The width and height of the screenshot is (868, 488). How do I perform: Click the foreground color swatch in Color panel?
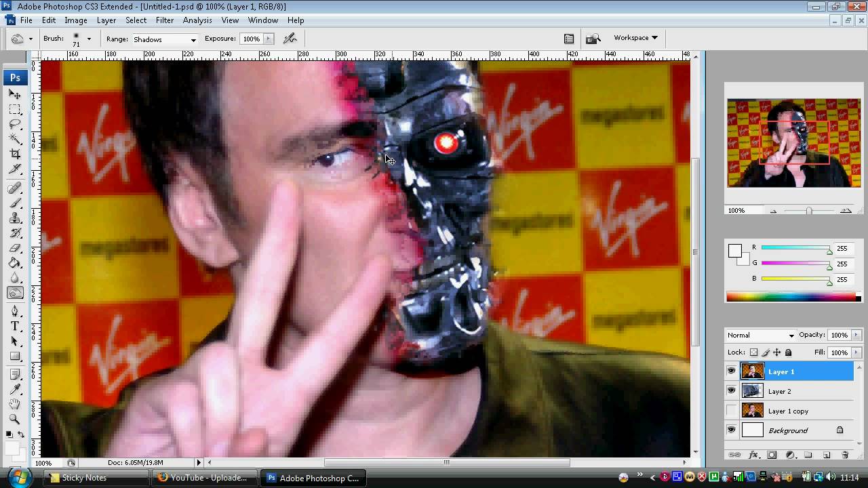734,251
